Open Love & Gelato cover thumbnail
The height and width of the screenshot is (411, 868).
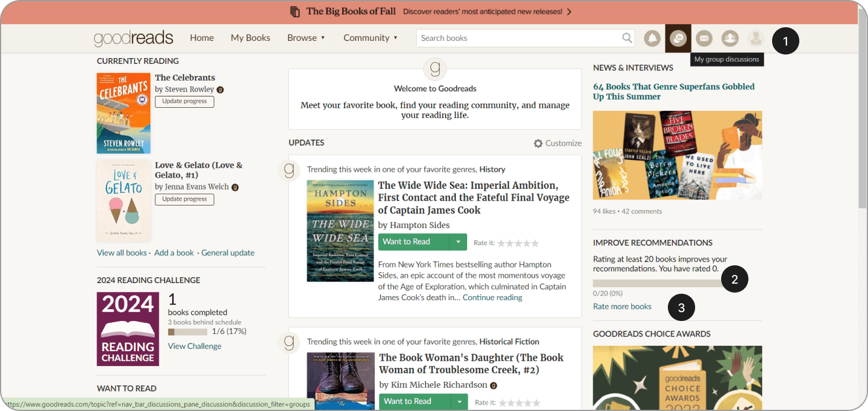point(124,200)
